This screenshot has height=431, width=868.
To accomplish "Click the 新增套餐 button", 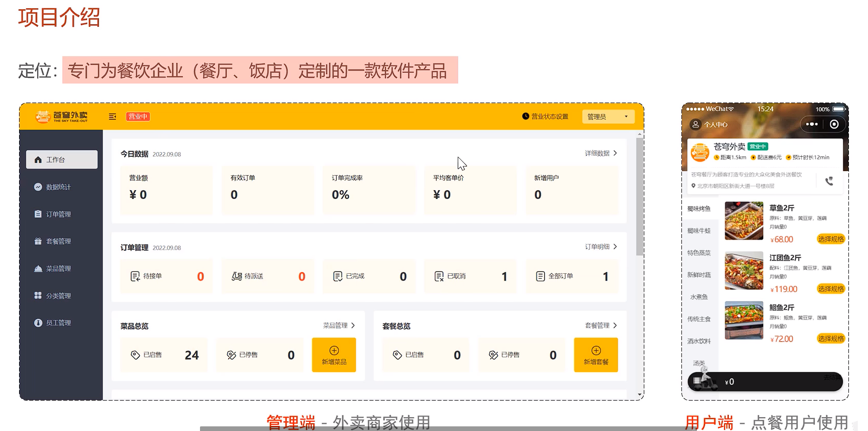I will [x=596, y=355].
